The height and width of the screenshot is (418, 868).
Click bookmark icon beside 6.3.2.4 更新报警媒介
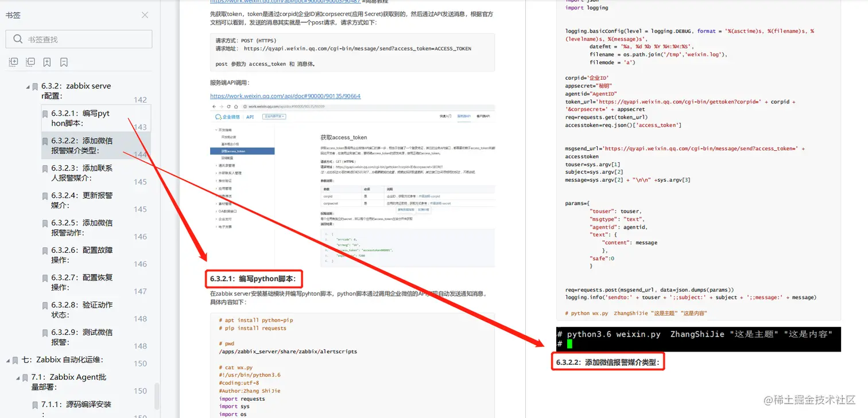point(45,196)
